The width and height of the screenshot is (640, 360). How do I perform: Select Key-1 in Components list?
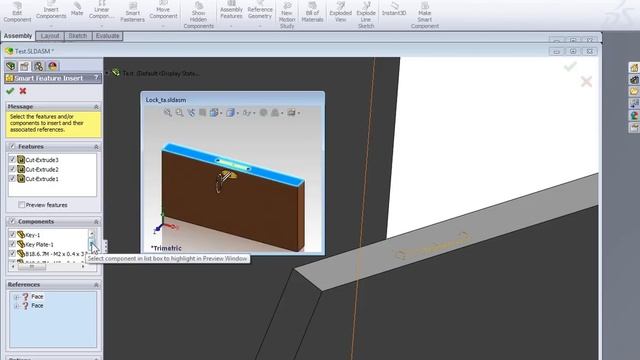click(x=33, y=235)
